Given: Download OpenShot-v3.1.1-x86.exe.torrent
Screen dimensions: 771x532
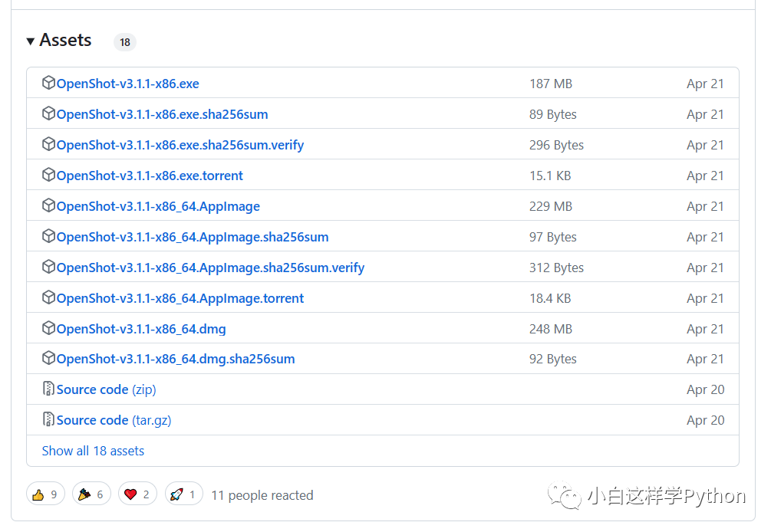Looking at the screenshot, I should tap(150, 176).
